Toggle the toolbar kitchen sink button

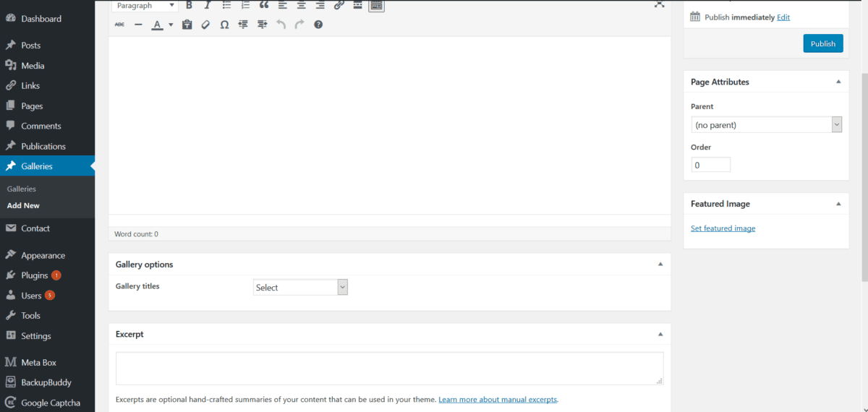[x=376, y=6]
